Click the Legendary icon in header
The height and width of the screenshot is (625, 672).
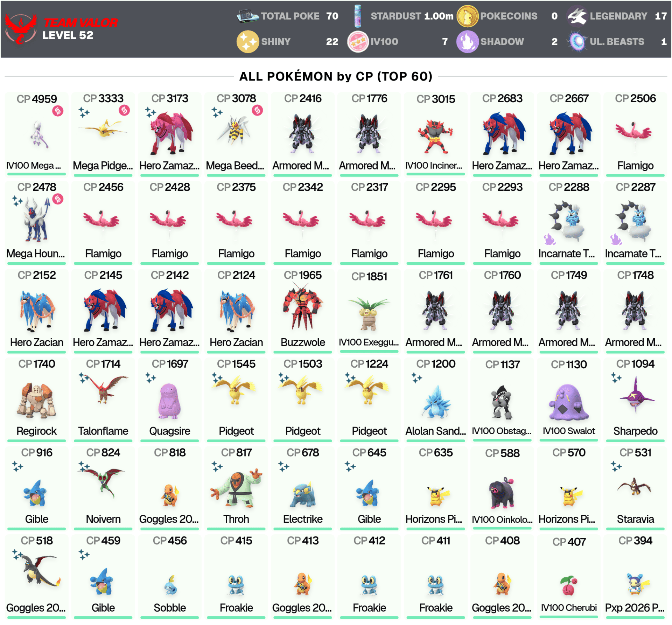pos(577,16)
